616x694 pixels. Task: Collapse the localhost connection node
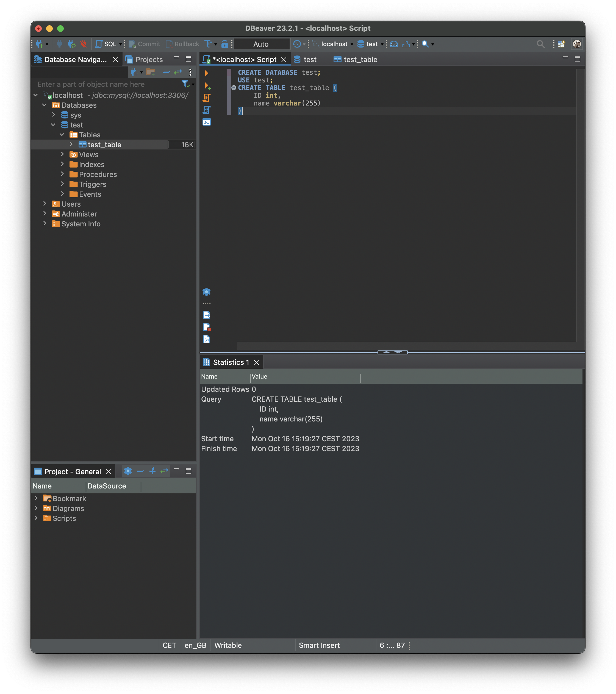[36, 95]
